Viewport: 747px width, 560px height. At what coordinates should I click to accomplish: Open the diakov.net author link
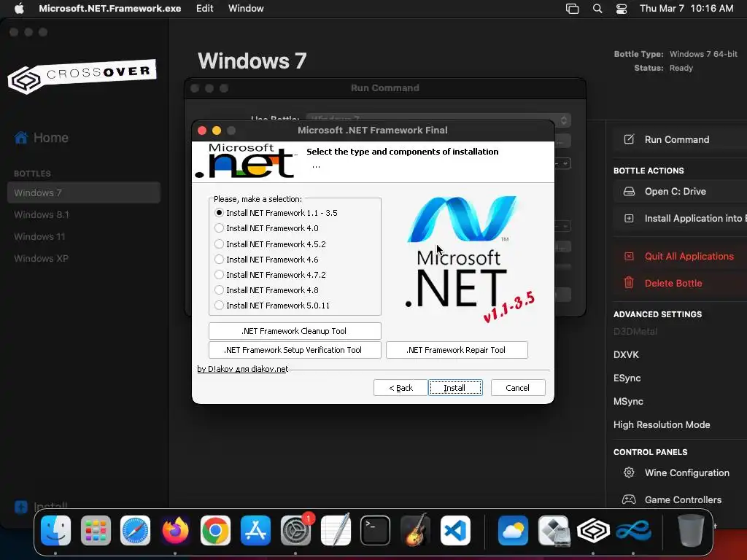coord(242,369)
